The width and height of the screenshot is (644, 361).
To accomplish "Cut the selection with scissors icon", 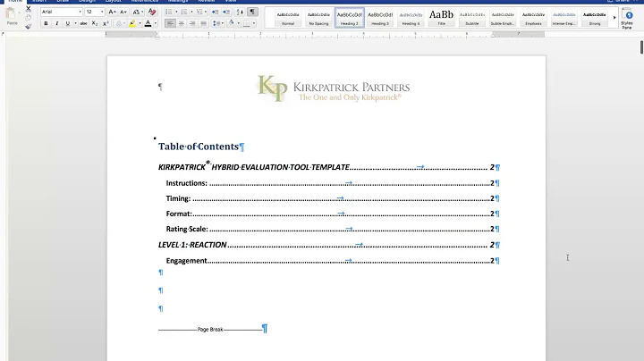I will (29, 9).
